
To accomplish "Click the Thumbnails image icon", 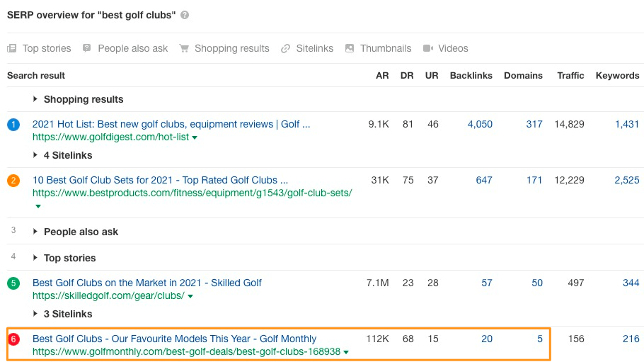I will (x=350, y=49).
